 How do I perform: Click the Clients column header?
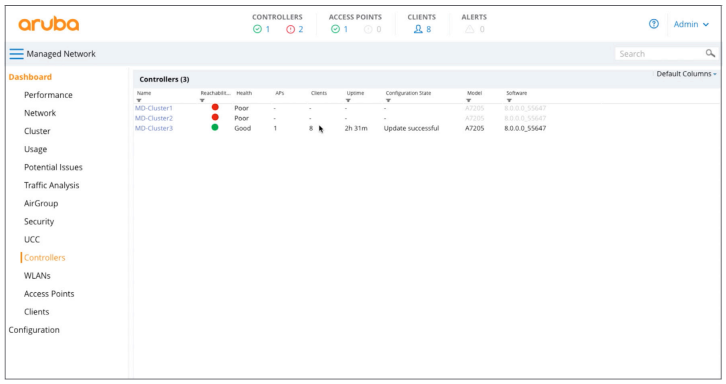[319, 93]
